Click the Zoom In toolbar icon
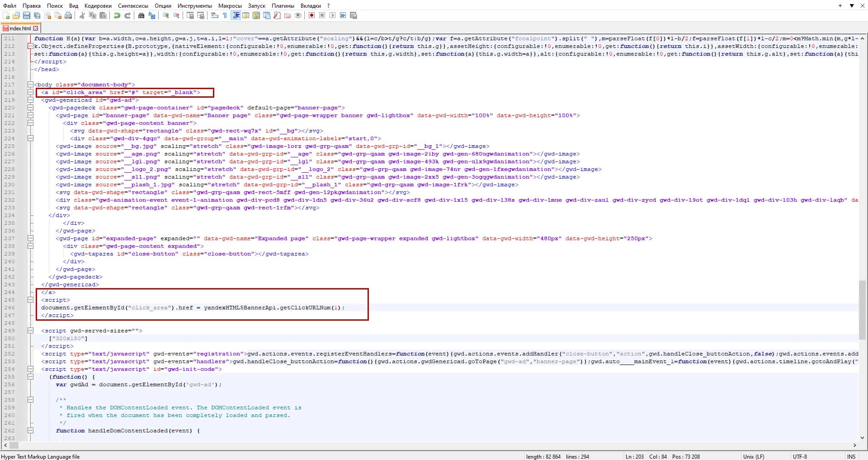The height and width of the screenshot is (460, 868). click(166, 16)
